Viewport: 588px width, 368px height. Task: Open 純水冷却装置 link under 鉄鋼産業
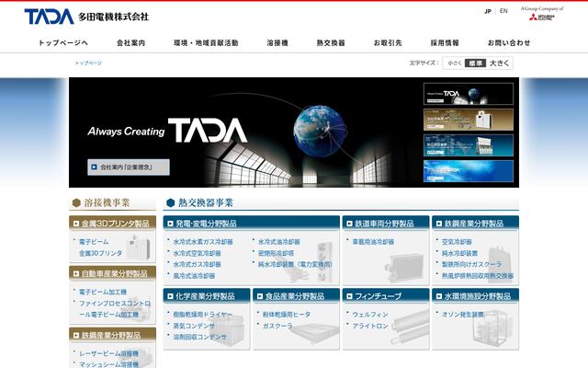coord(459,254)
